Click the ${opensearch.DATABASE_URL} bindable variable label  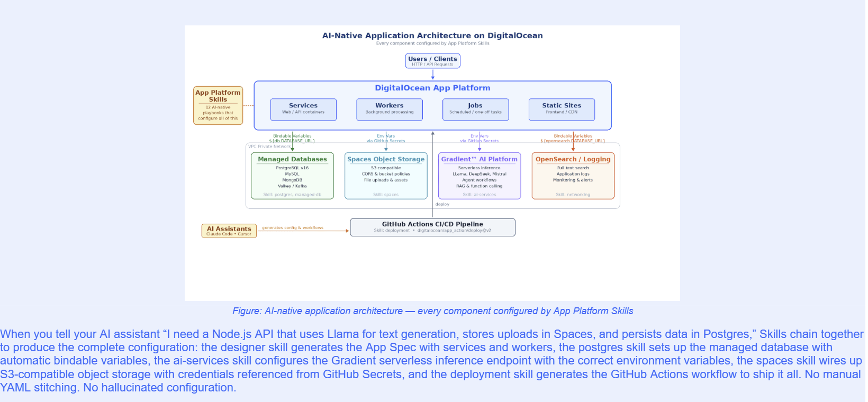(x=573, y=141)
